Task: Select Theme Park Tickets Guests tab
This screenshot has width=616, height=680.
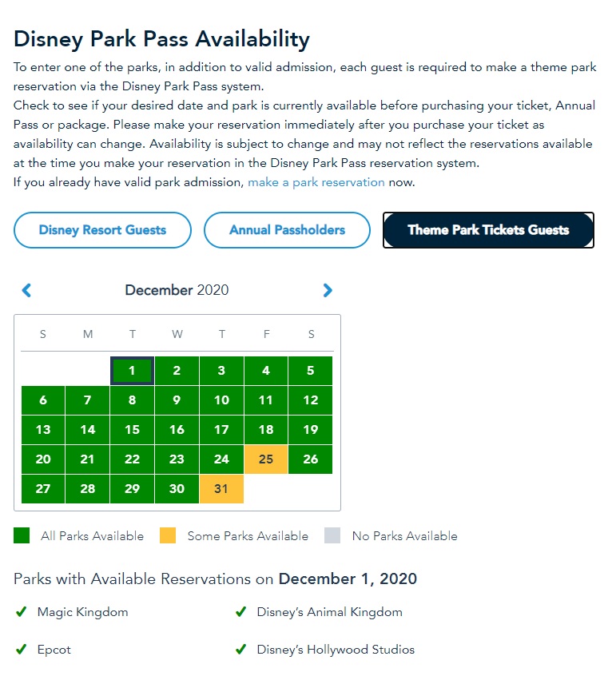Action: pyautogui.click(x=488, y=230)
